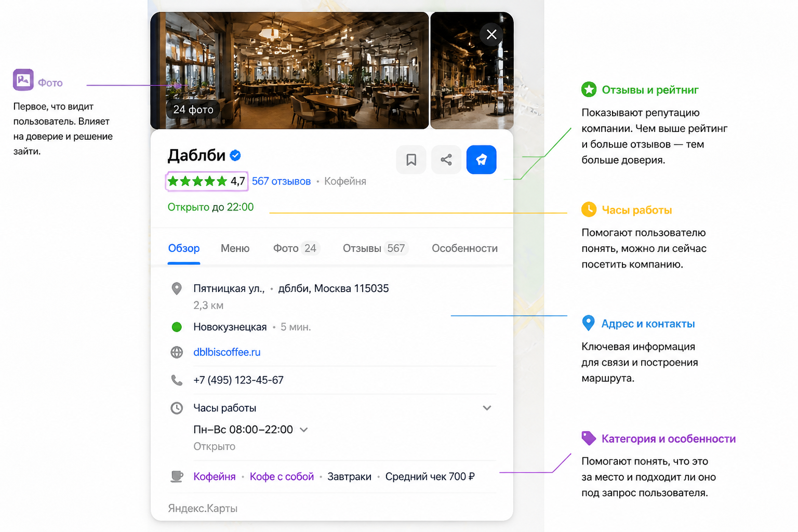This screenshot has height=532, width=798.
Task: Open the dblbiscoffee.ru website link
Action: pyautogui.click(x=227, y=352)
